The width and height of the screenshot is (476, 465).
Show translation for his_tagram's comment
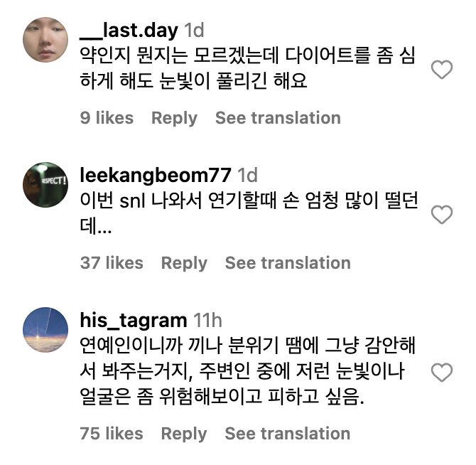tap(288, 434)
